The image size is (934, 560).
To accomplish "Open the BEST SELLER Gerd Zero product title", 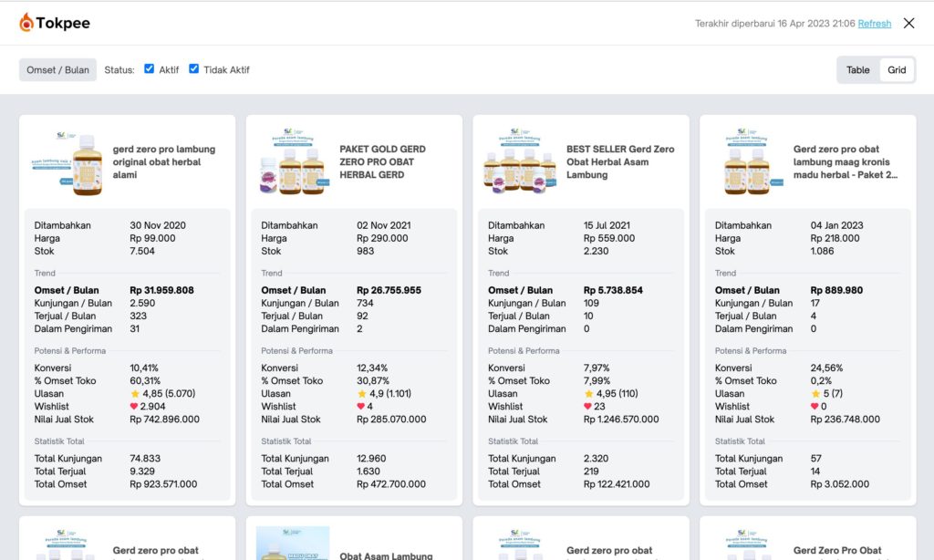I will pos(619,161).
